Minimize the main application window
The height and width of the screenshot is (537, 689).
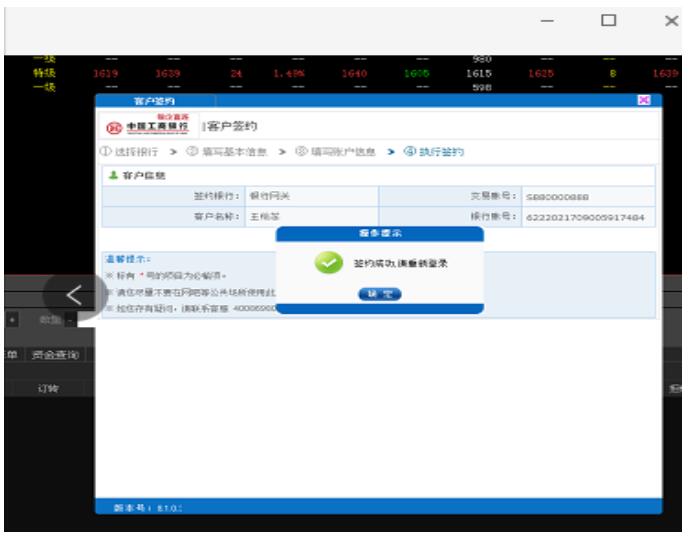tap(547, 21)
